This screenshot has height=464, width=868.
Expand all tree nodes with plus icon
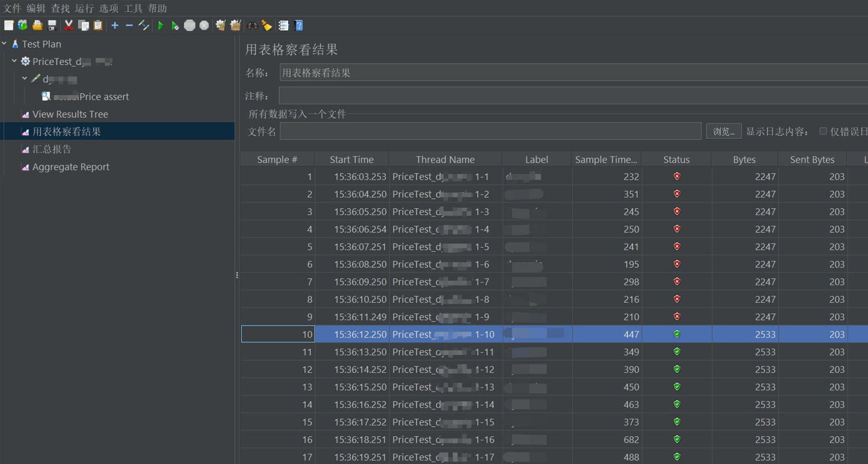(115, 26)
